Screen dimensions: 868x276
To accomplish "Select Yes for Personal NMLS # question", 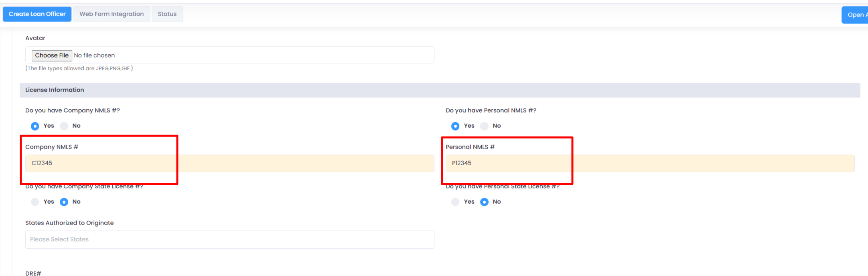I will [x=455, y=126].
